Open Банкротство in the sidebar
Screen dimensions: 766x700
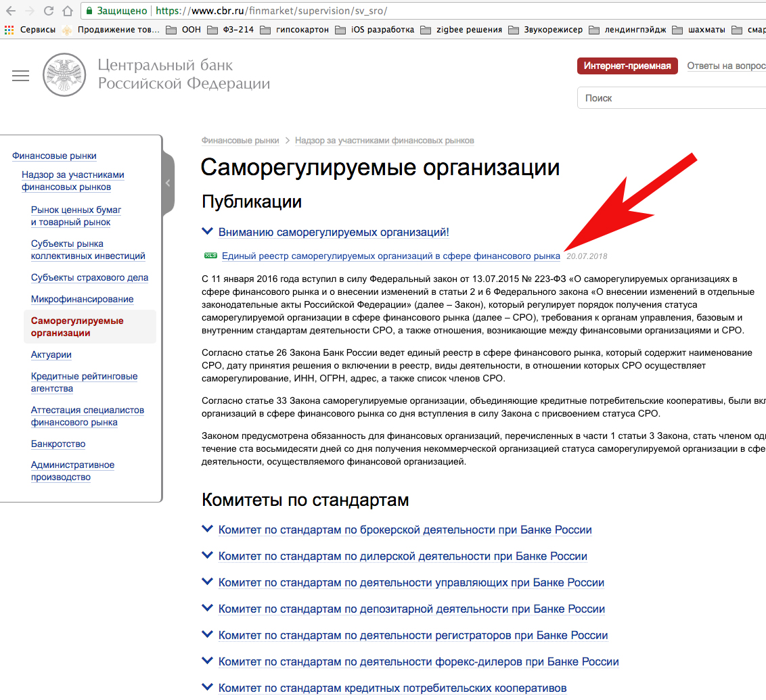[x=58, y=444]
